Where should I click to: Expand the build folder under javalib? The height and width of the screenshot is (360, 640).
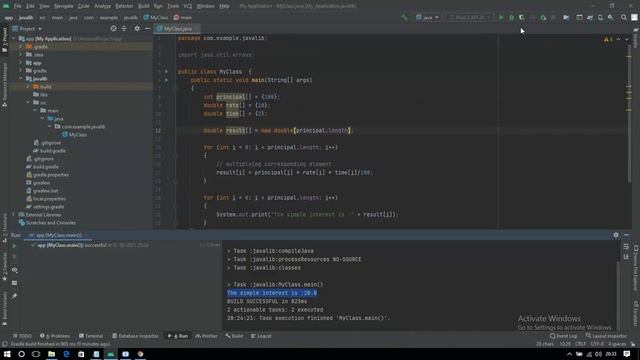[28, 87]
